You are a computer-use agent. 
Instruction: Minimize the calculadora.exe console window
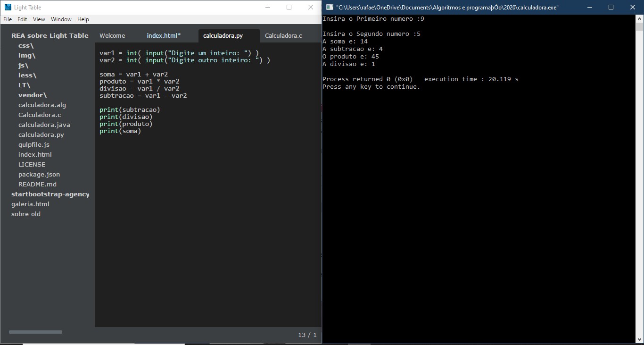(589, 7)
